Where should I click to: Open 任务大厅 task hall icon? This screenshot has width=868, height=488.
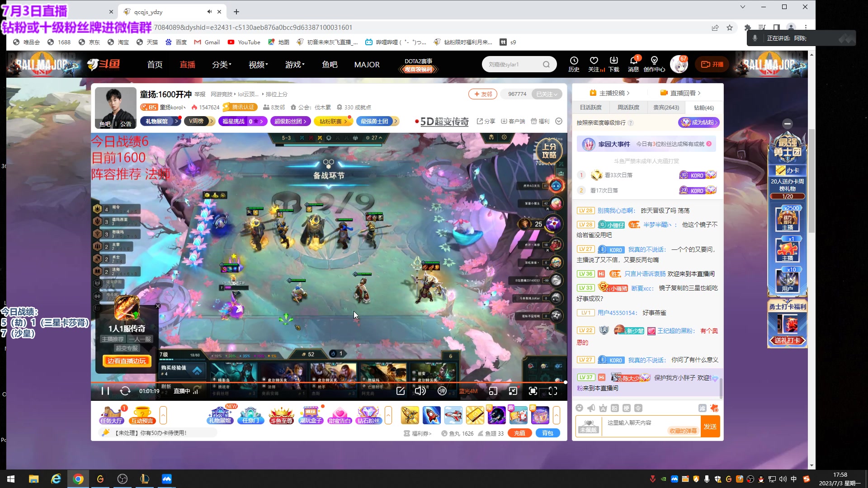(x=112, y=415)
